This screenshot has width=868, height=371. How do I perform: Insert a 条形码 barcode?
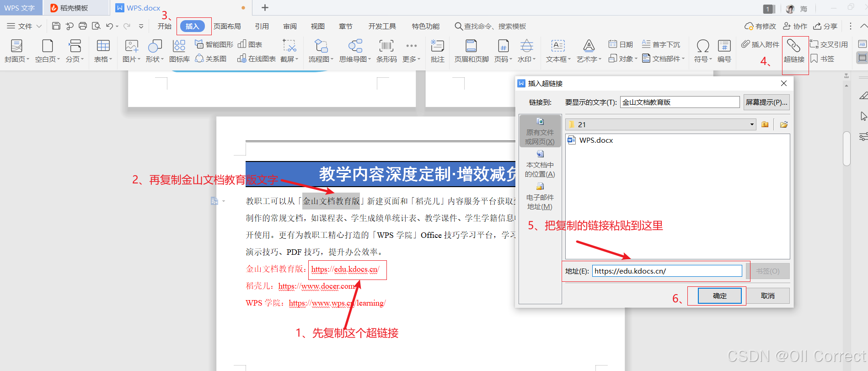tap(386, 51)
